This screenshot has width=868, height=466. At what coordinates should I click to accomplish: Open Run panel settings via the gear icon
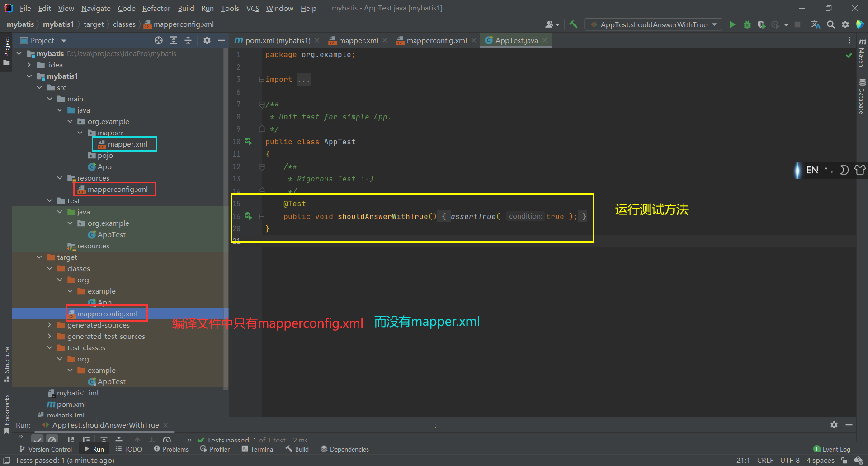834,425
